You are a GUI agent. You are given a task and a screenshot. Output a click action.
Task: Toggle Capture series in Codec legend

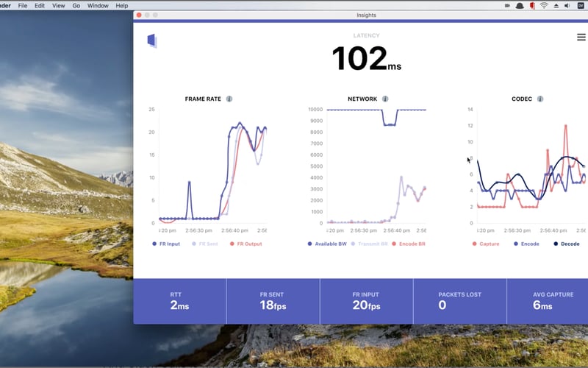(x=486, y=244)
